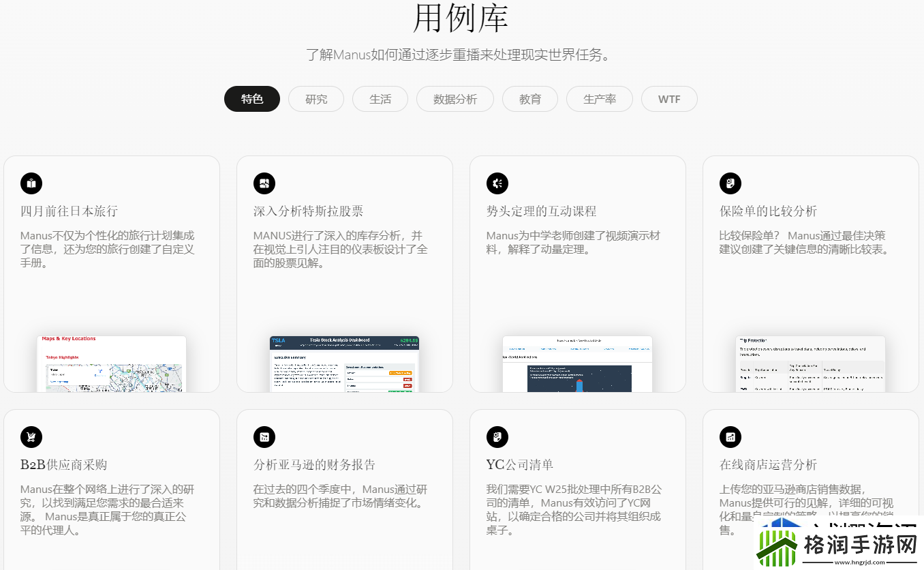Screen dimensions: 924x570
Task: Click the chart icon on 深入分析特斯拉股票 card
Action: (264, 183)
